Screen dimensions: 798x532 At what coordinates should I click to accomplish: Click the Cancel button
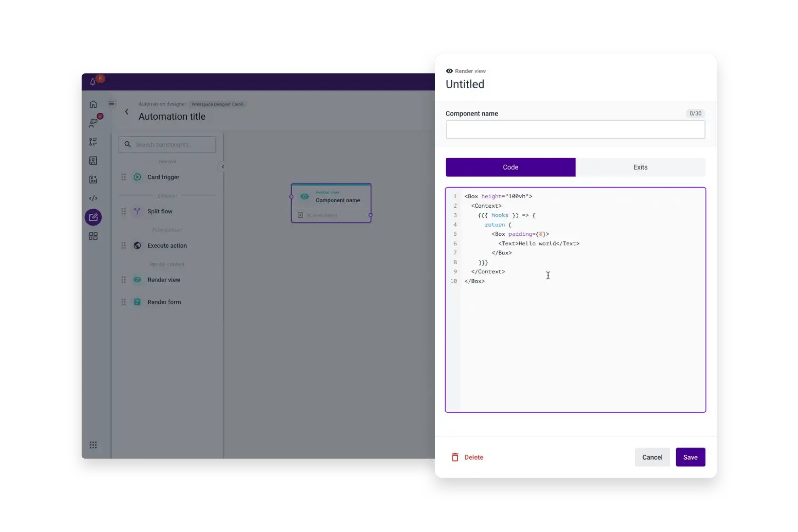(x=652, y=457)
